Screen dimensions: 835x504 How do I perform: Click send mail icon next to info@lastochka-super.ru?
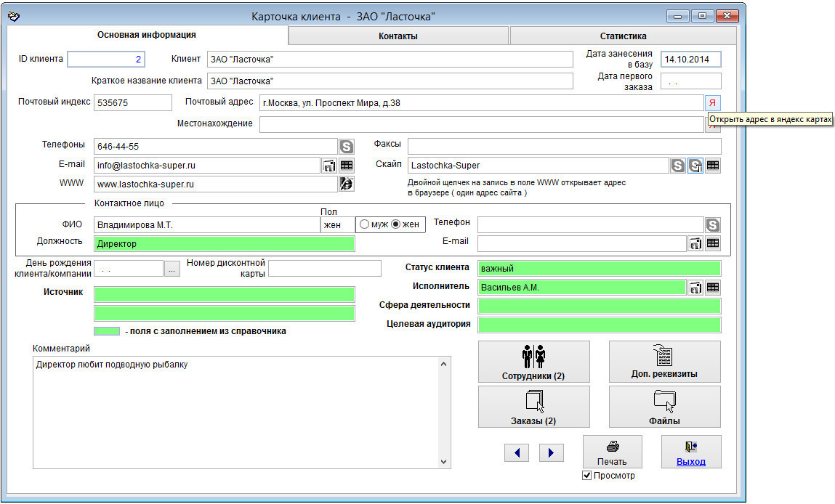[329, 166]
